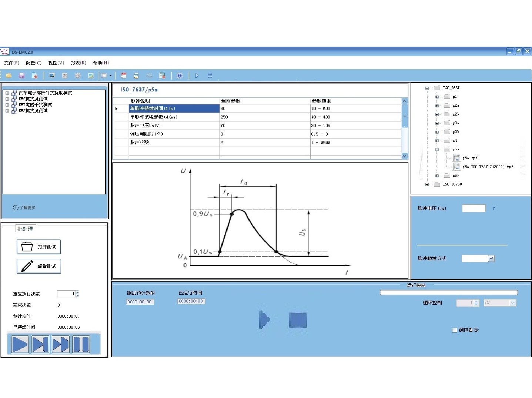Click the open folder icon in toolbar
Image resolution: width=532 pixels, height=398 pixels.
tap(9, 76)
